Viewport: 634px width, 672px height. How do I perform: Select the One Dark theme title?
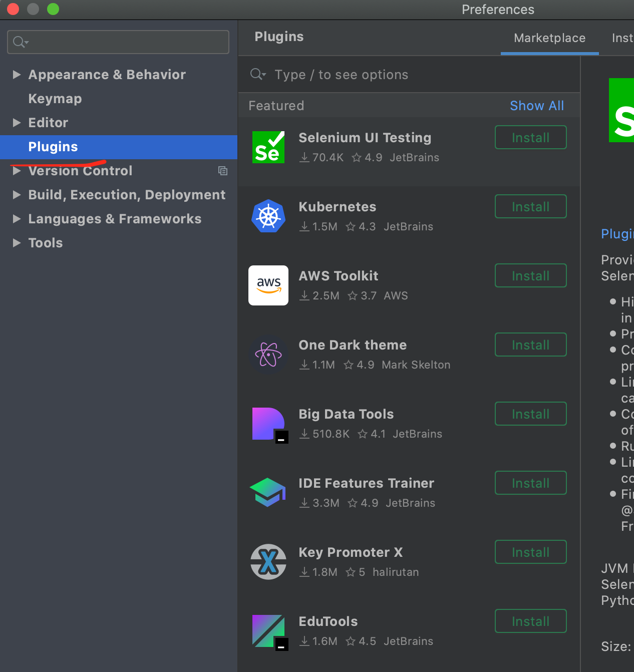click(353, 345)
